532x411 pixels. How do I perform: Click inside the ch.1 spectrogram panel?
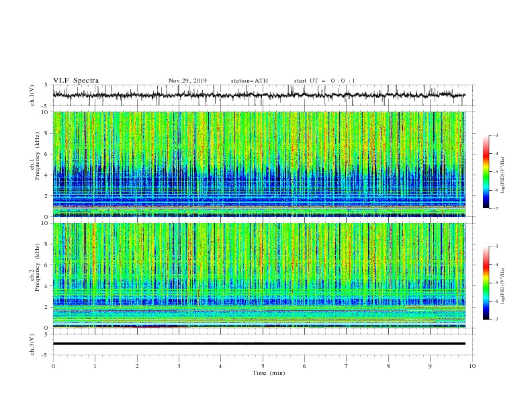pyautogui.click(x=259, y=164)
